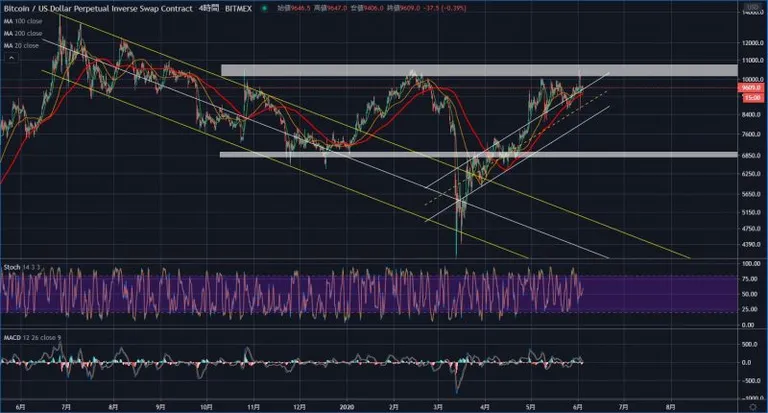Click the red 15:00 countdown label
768x413 pixels.
coord(752,98)
